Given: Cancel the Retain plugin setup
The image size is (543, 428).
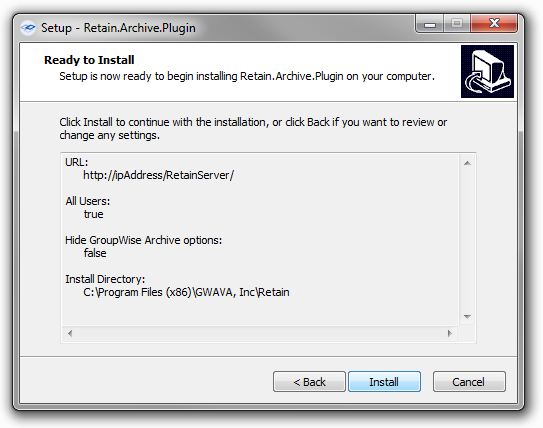Looking at the screenshot, I should [469, 382].
